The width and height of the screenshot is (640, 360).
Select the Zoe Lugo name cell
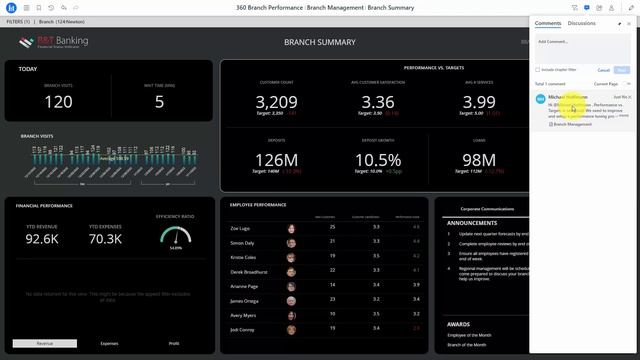pos(240,229)
